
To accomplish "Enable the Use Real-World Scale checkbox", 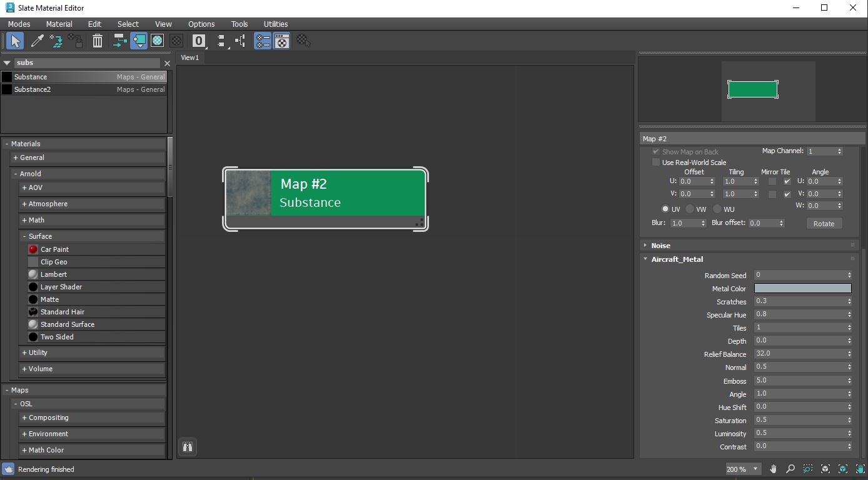I will [655, 162].
